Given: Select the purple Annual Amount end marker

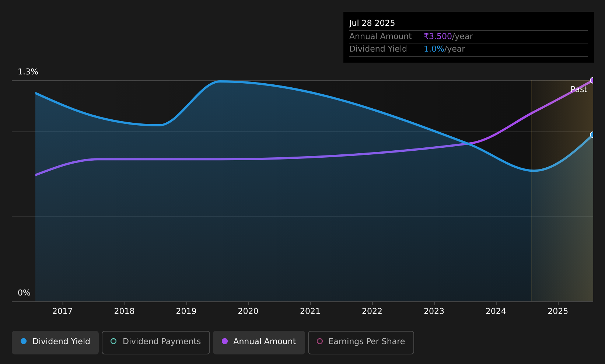Looking at the screenshot, I should (x=592, y=80).
